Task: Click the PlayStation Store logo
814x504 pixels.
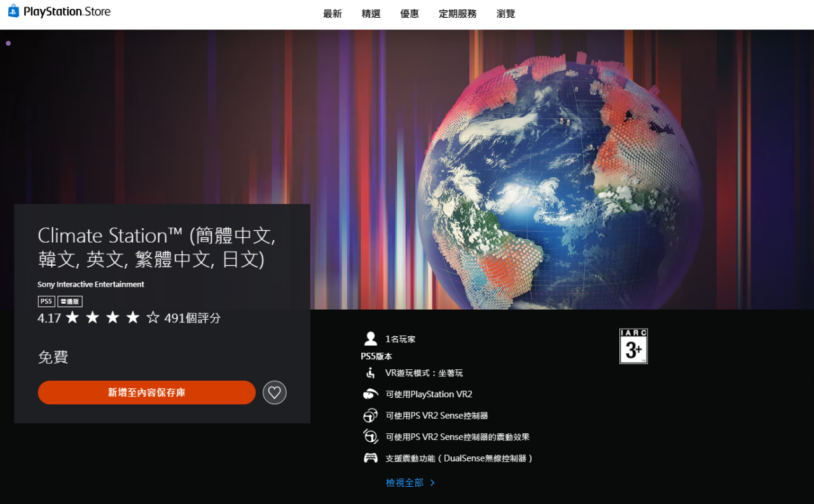Action: click(59, 11)
